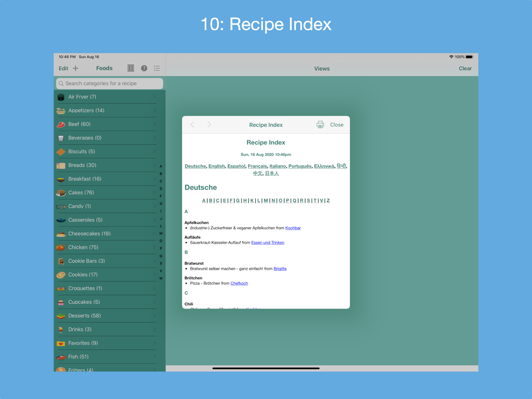This screenshot has width=532, height=399.
Task: Expand the Fish (51) chevron
Action: [x=154, y=356]
